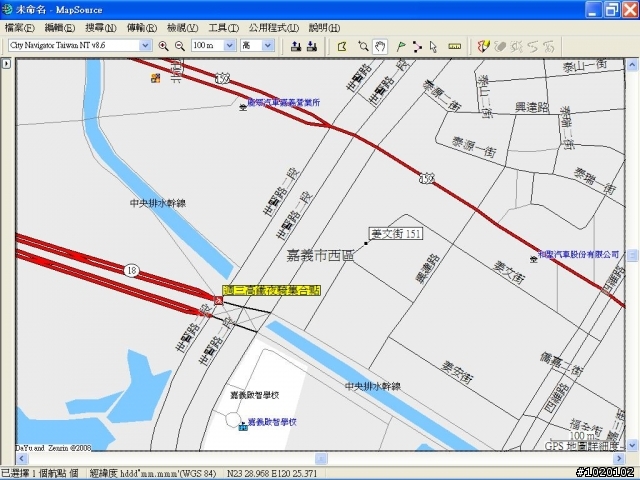Open the 傳輸(R) menu
The width and height of the screenshot is (640, 480).
point(142,28)
